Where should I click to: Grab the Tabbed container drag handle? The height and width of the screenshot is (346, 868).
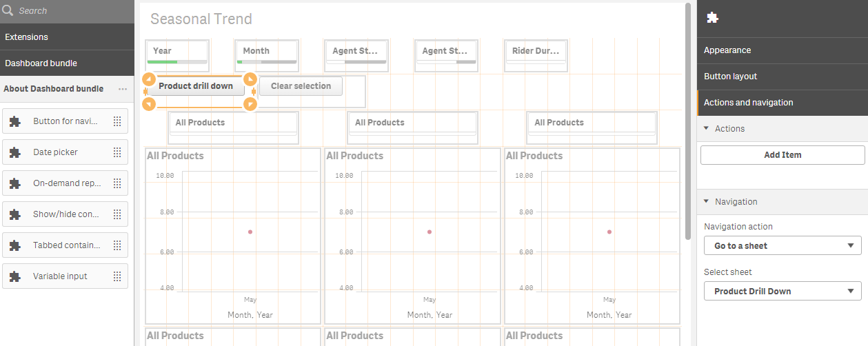point(117,245)
